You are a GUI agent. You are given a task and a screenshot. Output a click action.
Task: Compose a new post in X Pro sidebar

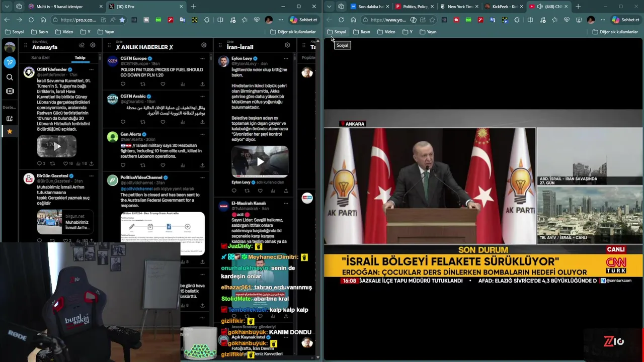10,62
